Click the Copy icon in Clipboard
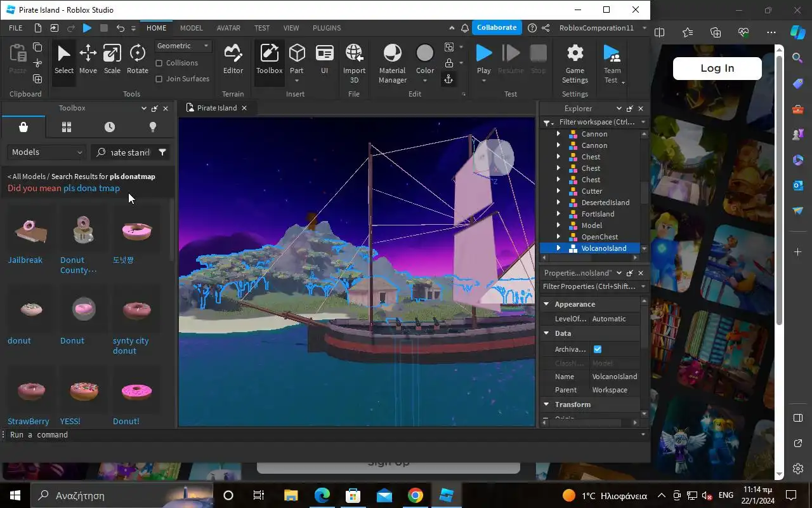Viewport: 812px width, 508px height. [x=37, y=48]
